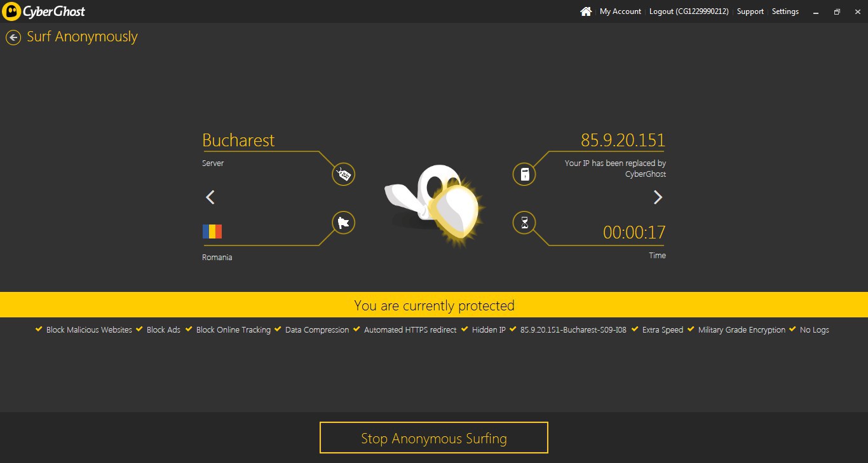
Task: Click the Extra Speed checkmark
Action: pos(635,329)
